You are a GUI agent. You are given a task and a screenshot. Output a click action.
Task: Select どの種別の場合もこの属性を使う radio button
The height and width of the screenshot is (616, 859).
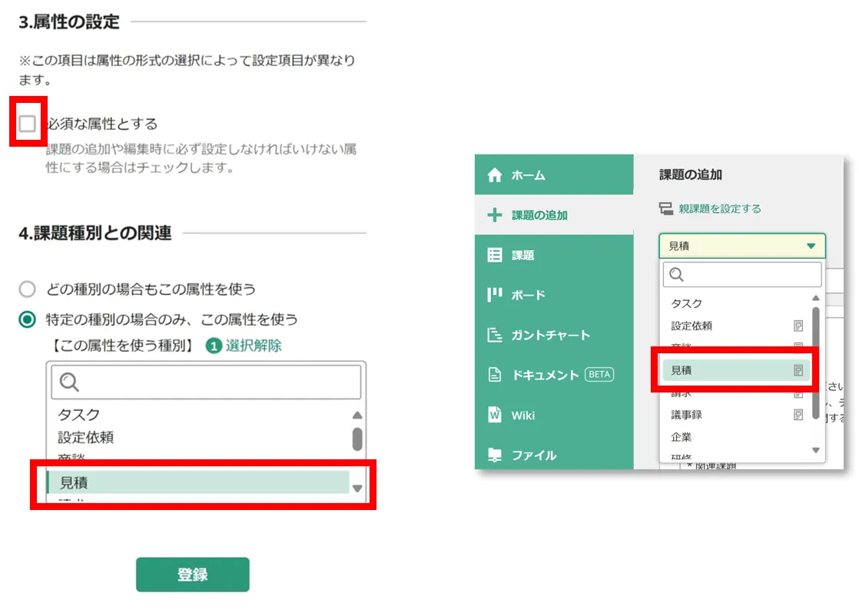coord(28,290)
